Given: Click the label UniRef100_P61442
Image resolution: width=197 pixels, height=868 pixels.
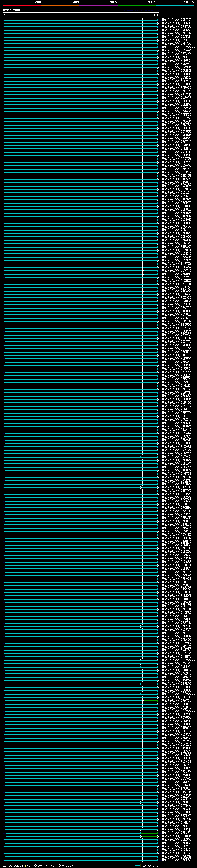Looking at the screenshot, I should [176, 433].
